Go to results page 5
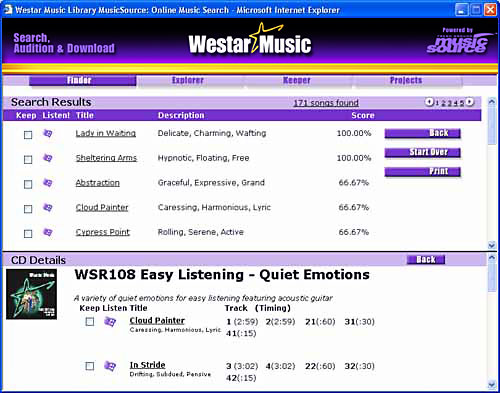 click(x=462, y=103)
